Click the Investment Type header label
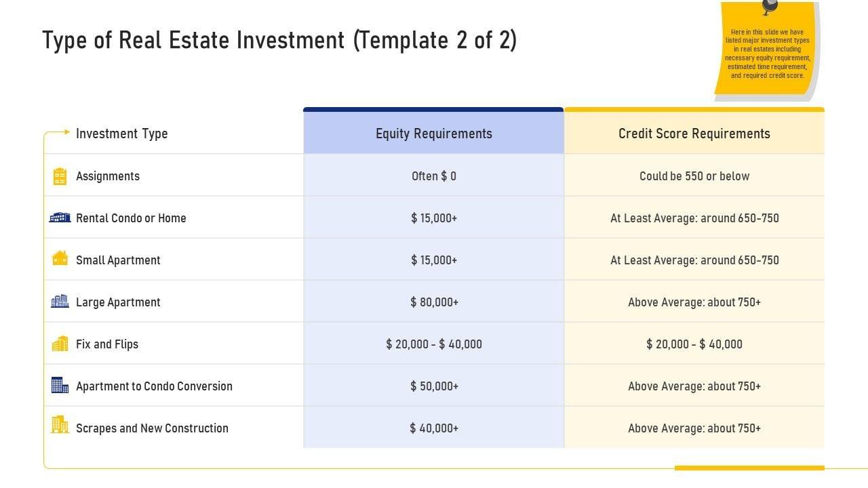This screenshot has width=868, height=488. point(122,134)
